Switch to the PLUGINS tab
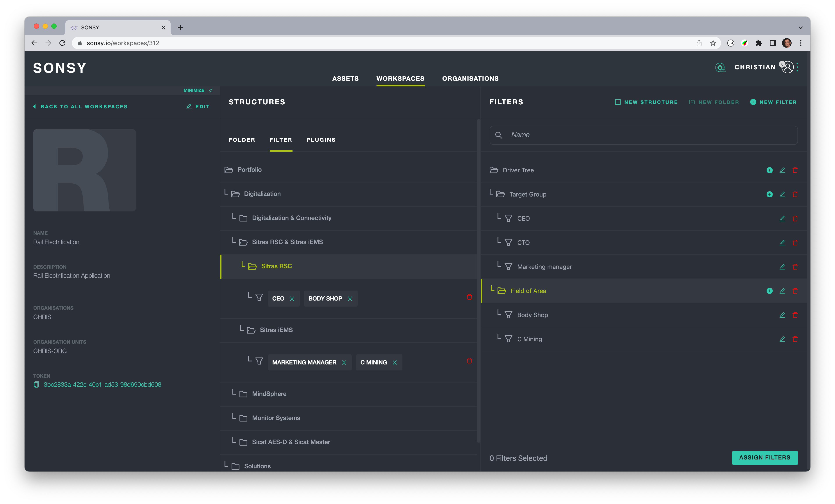 coord(321,140)
